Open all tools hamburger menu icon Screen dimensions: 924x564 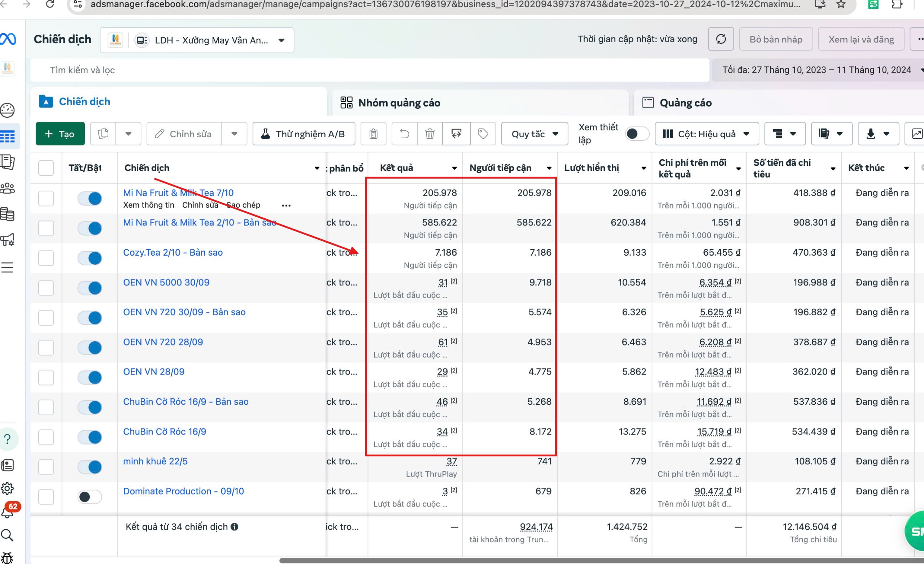click(x=7, y=267)
